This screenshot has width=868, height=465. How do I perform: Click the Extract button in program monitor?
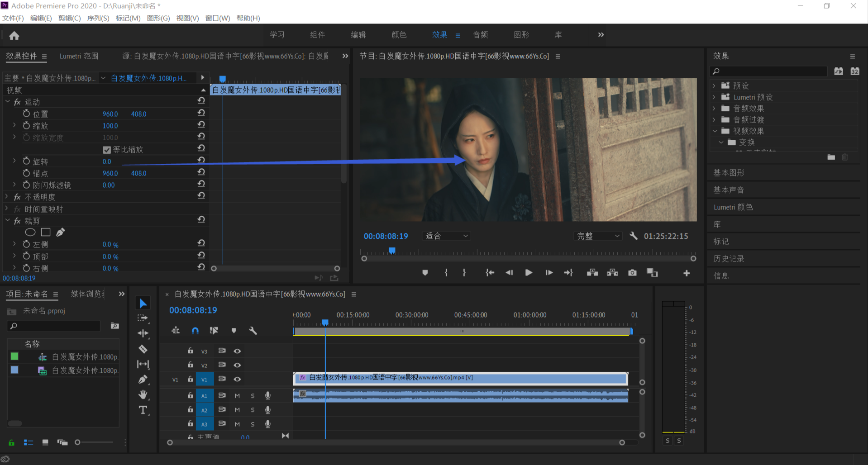pos(612,273)
